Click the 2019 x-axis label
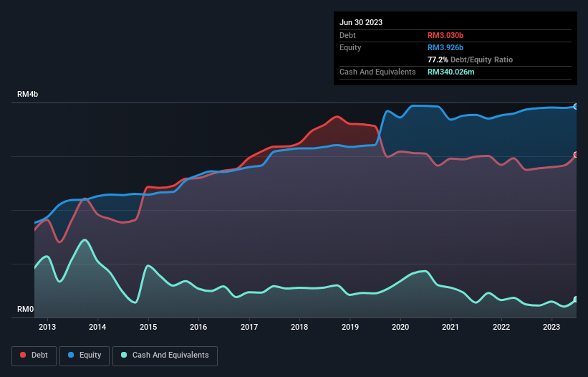 coord(350,327)
